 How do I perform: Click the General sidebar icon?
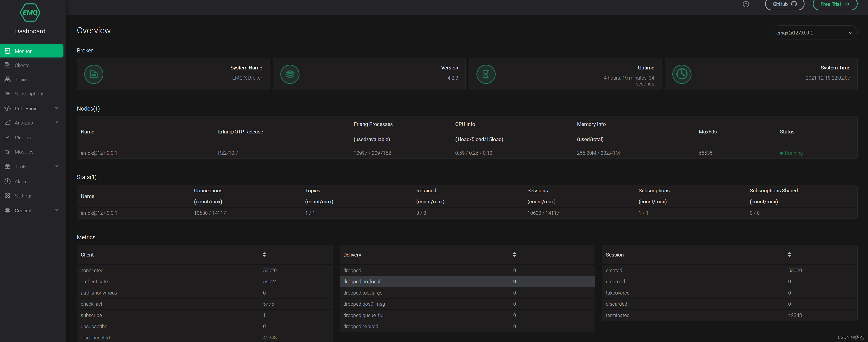tap(7, 210)
